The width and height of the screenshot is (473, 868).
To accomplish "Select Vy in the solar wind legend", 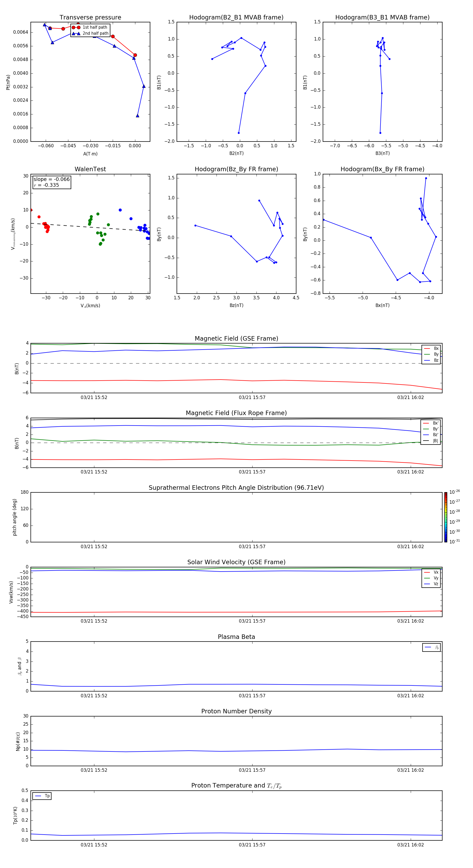I will point(431,578).
